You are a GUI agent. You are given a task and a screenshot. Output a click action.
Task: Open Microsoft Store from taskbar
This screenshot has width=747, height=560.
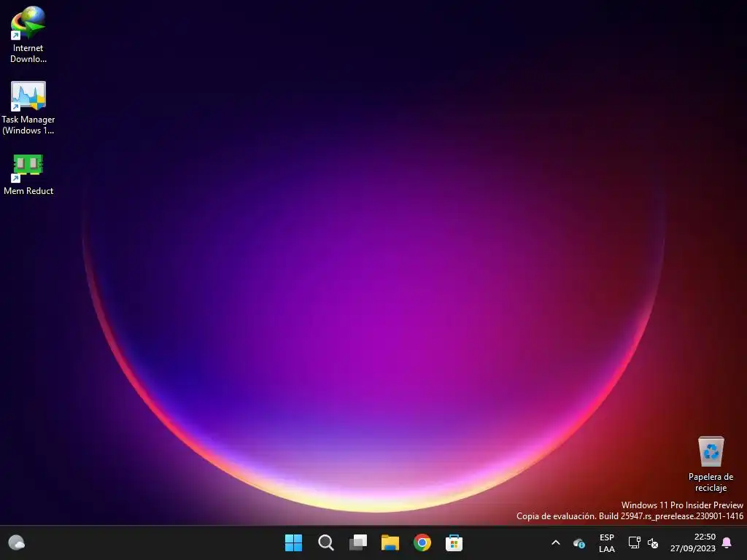click(454, 542)
